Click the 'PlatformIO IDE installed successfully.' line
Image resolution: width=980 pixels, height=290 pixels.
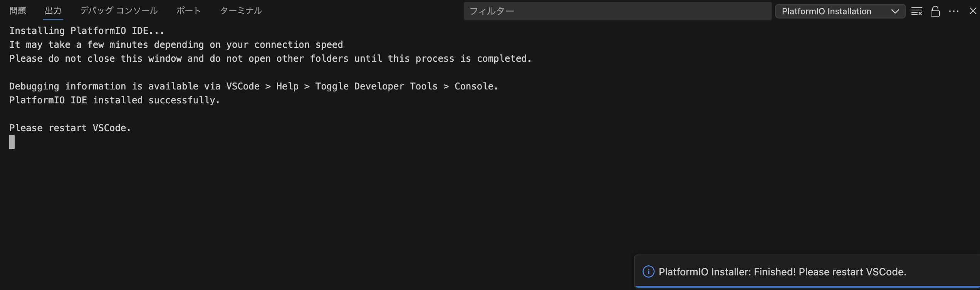114,100
